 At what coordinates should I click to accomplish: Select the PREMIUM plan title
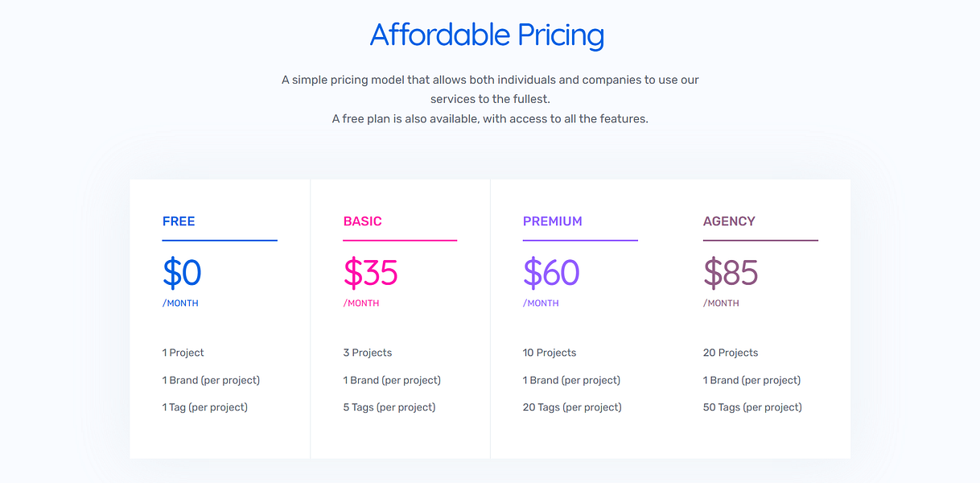coord(552,221)
